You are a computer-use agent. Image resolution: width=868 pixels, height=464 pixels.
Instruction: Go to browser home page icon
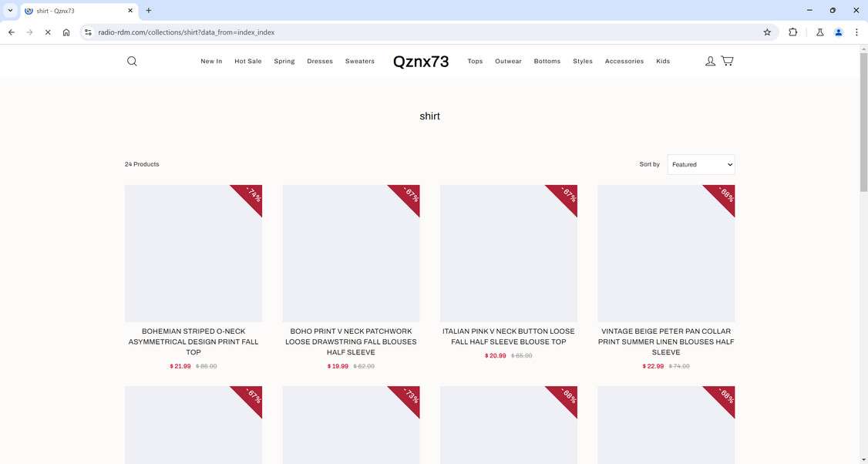pos(66,32)
